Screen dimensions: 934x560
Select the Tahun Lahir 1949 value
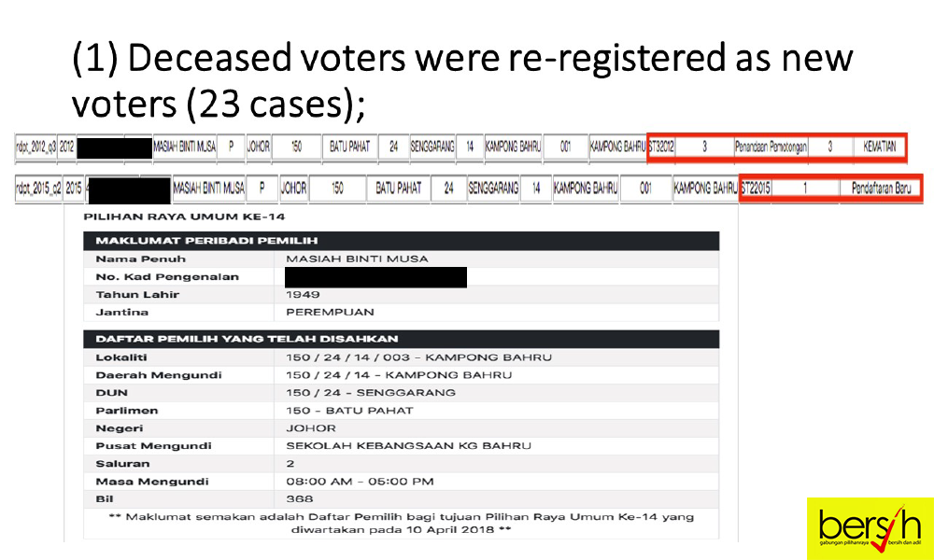point(303,295)
